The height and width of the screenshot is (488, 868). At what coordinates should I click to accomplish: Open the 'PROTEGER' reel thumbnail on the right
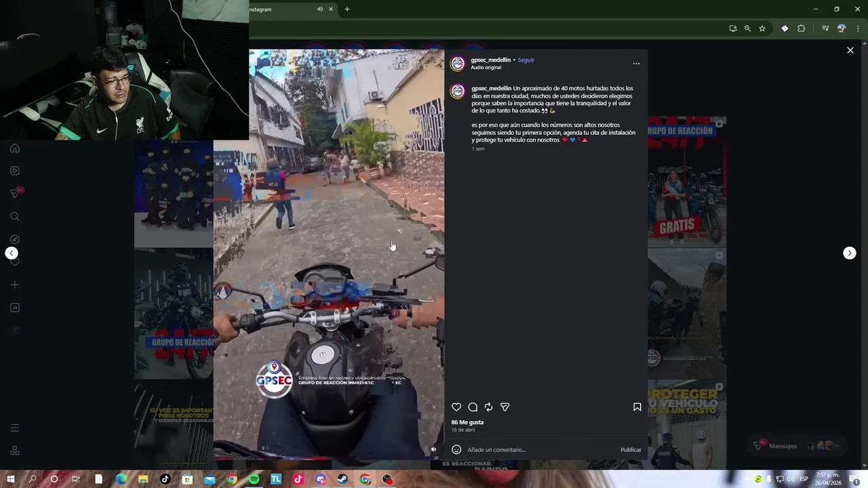pyautogui.click(x=687, y=425)
